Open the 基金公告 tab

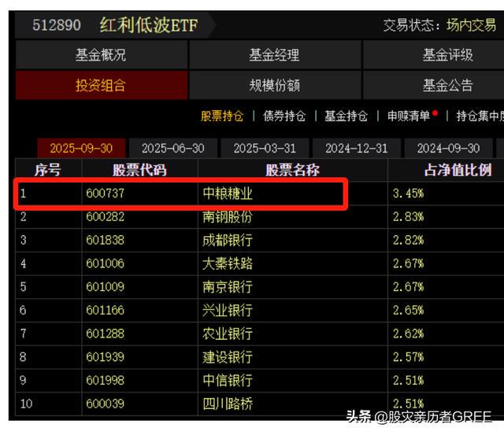pyautogui.click(x=447, y=85)
